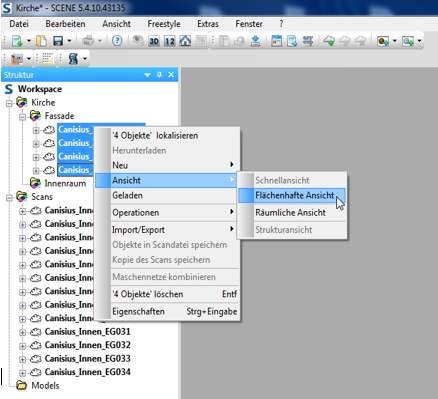Close the Struktur panel
Image resolution: width=438 pixels, height=399 pixels.
coord(171,75)
